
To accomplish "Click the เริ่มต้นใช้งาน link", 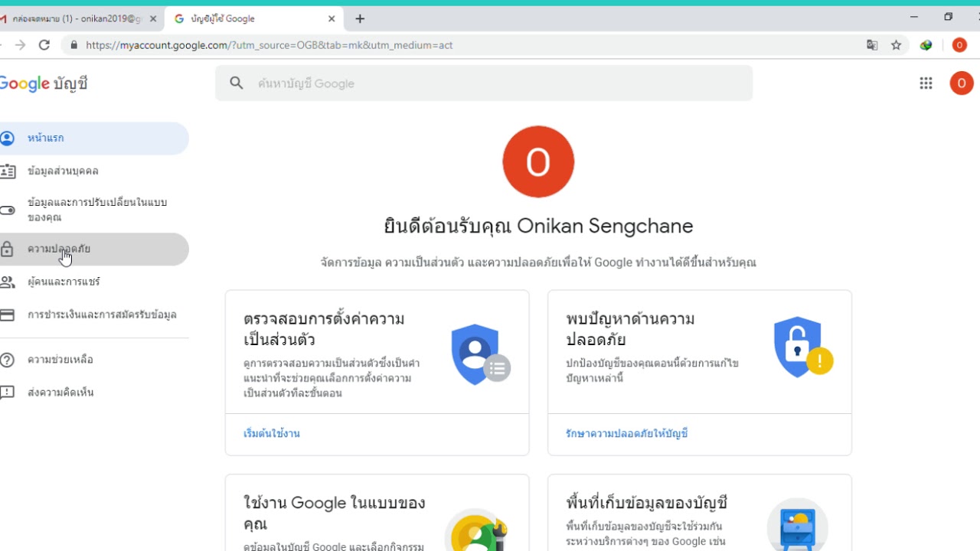I will pyautogui.click(x=272, y=434).
